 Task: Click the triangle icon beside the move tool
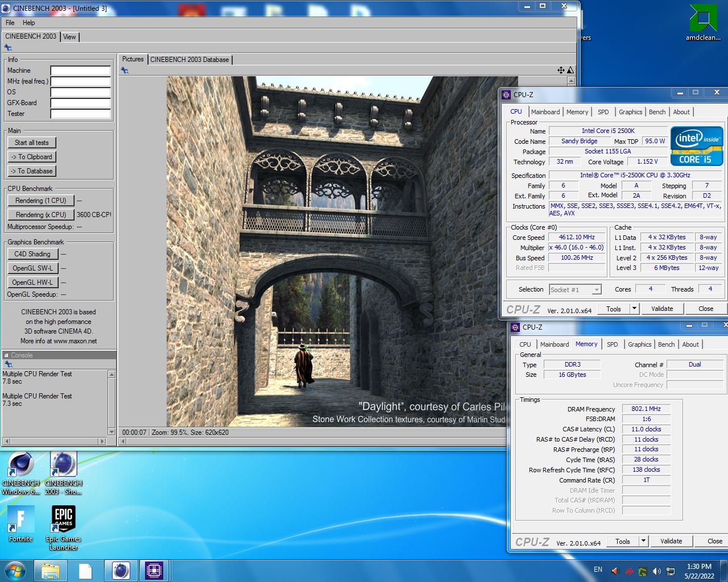point(570,70)
